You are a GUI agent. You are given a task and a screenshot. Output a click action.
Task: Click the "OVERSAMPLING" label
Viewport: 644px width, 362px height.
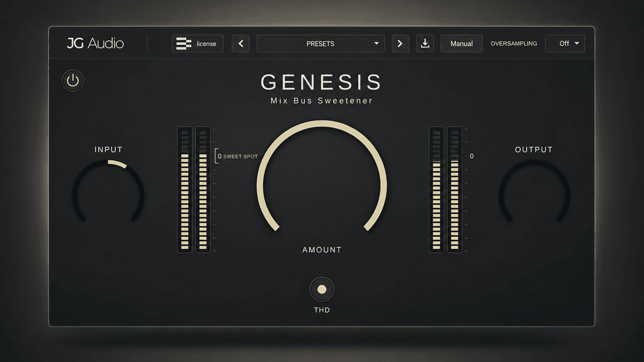tap(514, 44)
